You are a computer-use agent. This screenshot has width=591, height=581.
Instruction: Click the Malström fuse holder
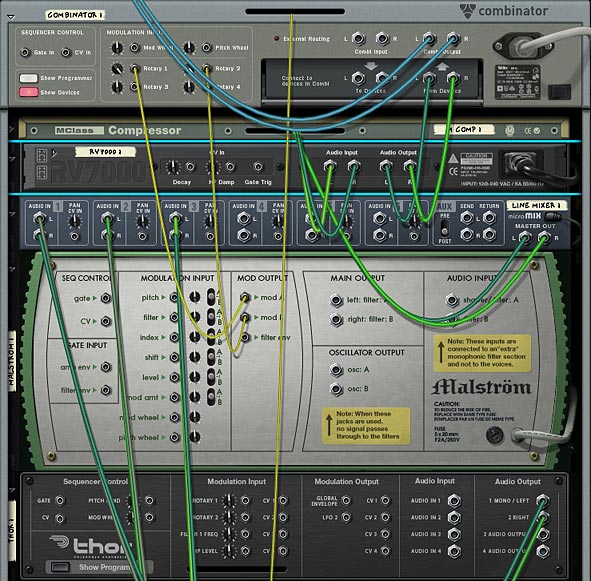(x=495, y=435)
